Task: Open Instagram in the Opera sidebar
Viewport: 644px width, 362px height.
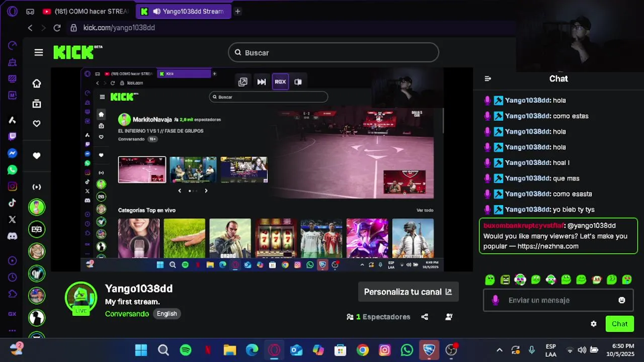Action: point(13,187)
